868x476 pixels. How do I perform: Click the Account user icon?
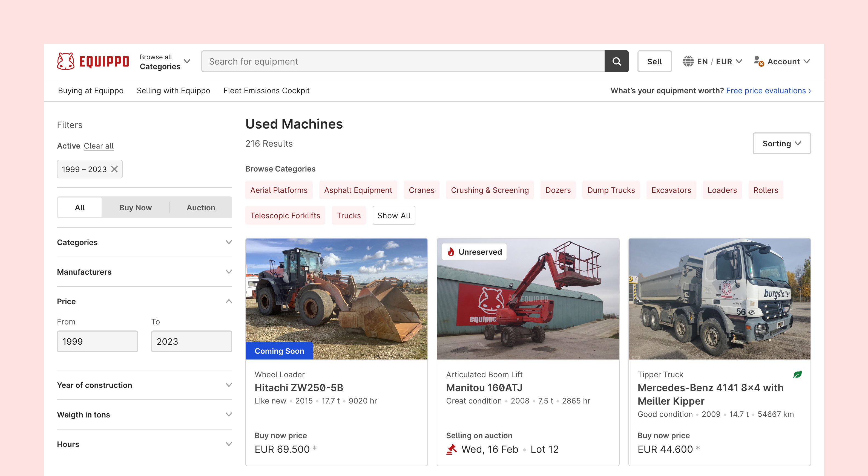click(x=758, y=61)
